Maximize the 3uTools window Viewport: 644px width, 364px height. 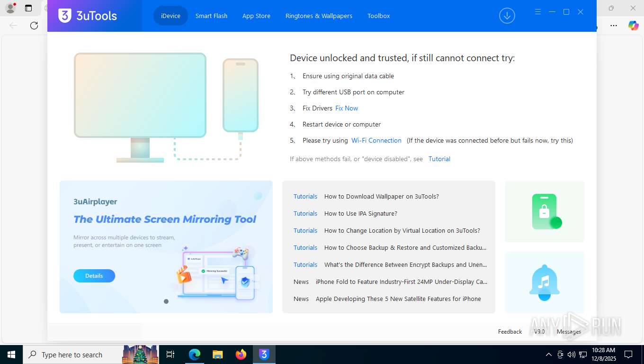click(x=566, y=12)
